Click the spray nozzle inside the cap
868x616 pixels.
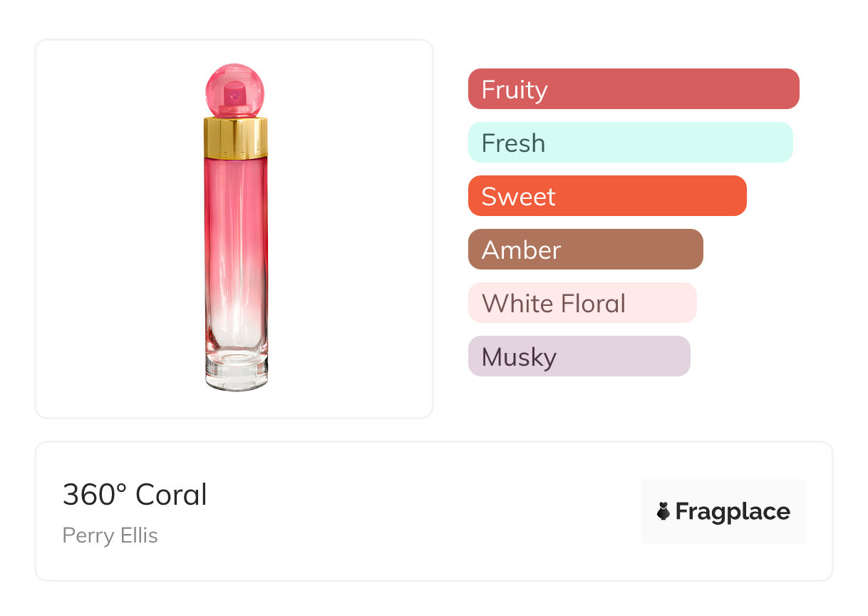[234, 96]
